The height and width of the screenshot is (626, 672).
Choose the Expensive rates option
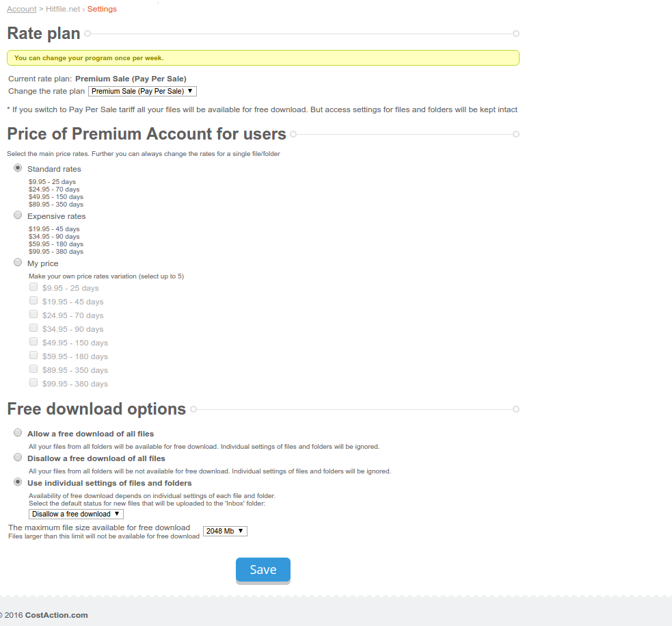point(18,216)
